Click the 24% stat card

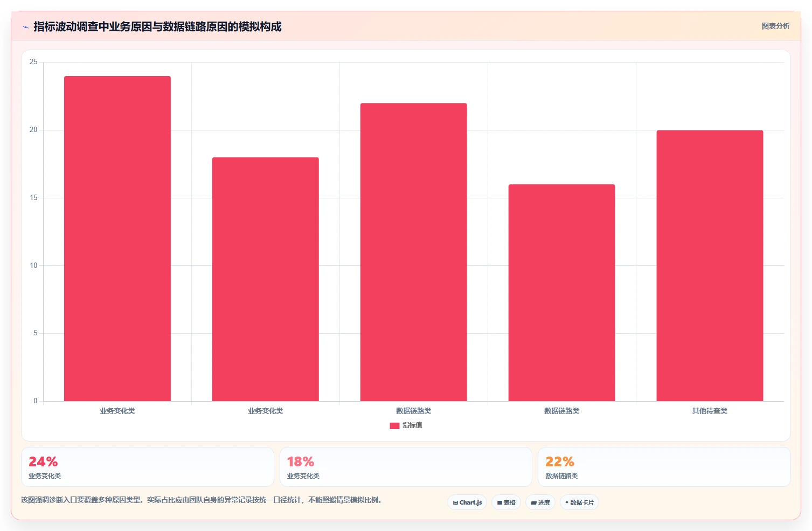pos(148,467)
